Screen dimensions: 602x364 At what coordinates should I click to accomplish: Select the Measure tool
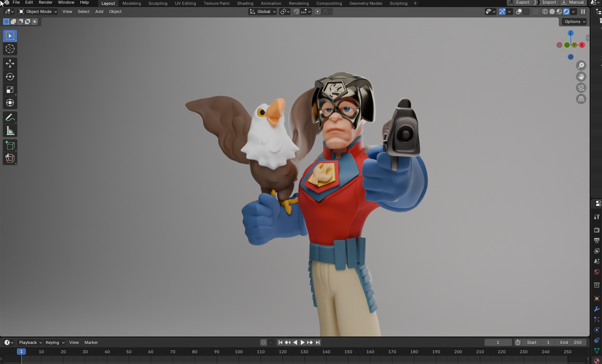10,131
